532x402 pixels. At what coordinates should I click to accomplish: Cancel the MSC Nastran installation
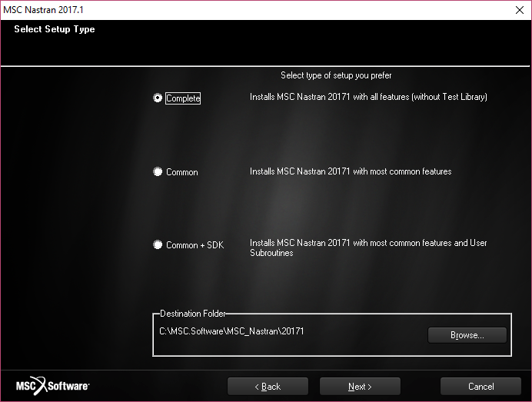[x=480, y=387]
